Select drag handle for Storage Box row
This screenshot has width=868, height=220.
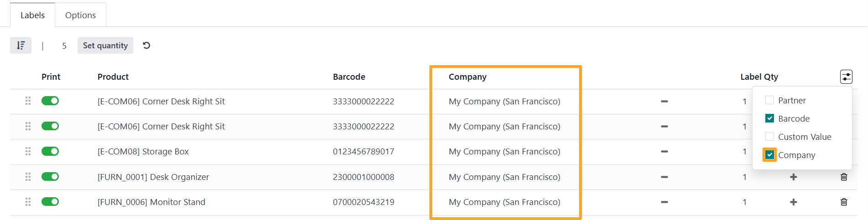[x=28, y=151]
